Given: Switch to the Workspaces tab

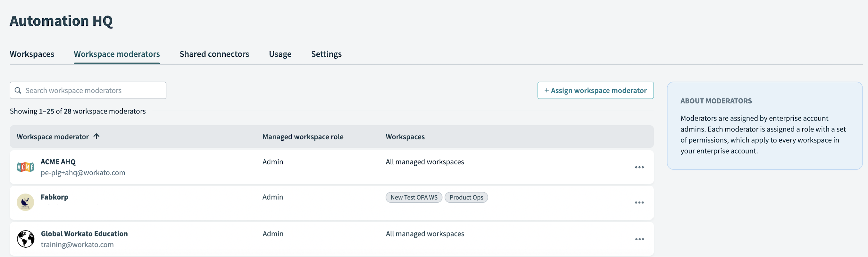Looking at the screenshot, I should [32, 54].
